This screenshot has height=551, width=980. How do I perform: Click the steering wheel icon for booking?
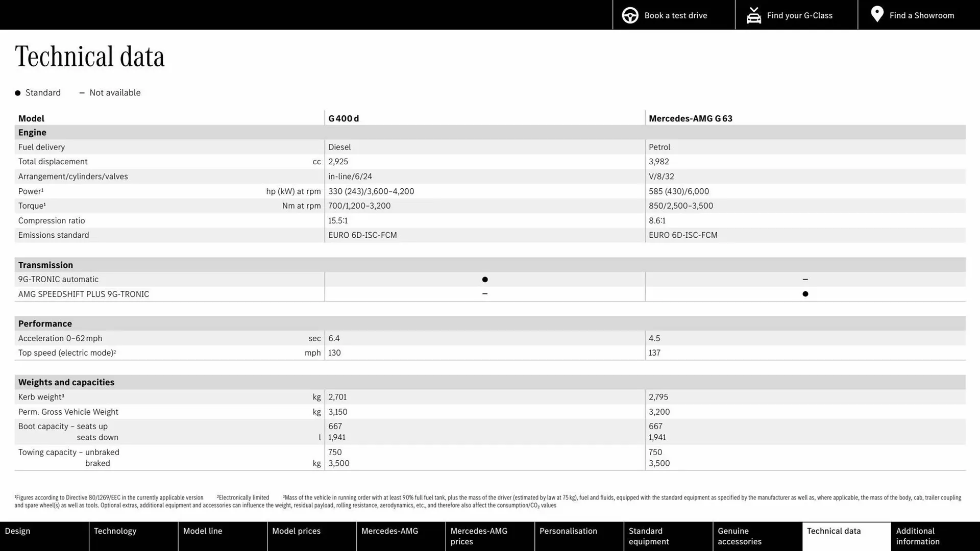(x=630, y=15)
